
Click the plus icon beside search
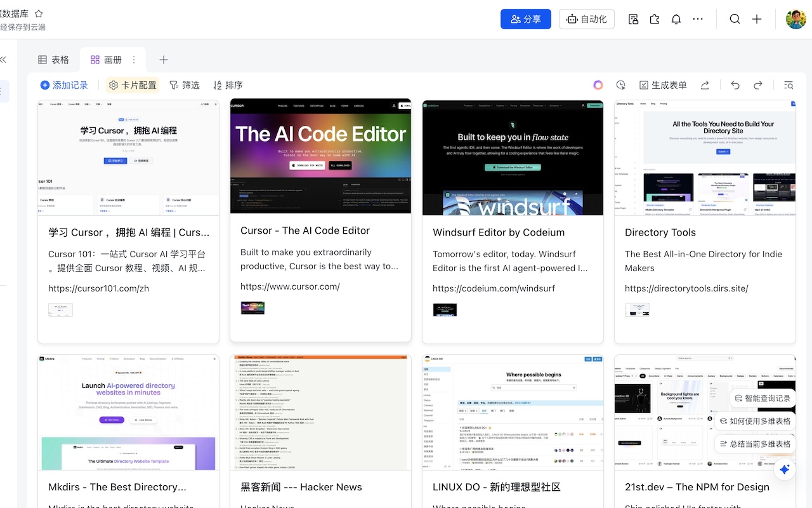[757, 19]
